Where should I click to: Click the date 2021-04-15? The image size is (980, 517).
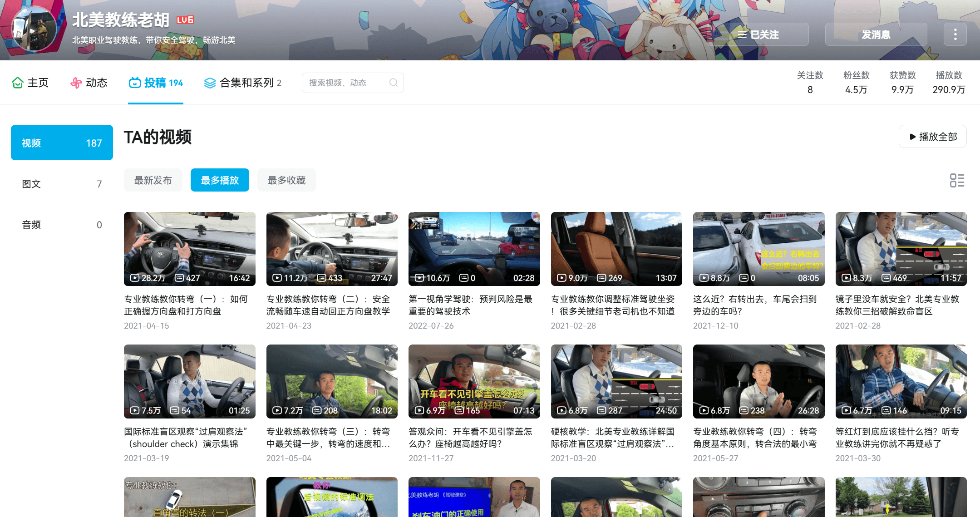point(147,326)
